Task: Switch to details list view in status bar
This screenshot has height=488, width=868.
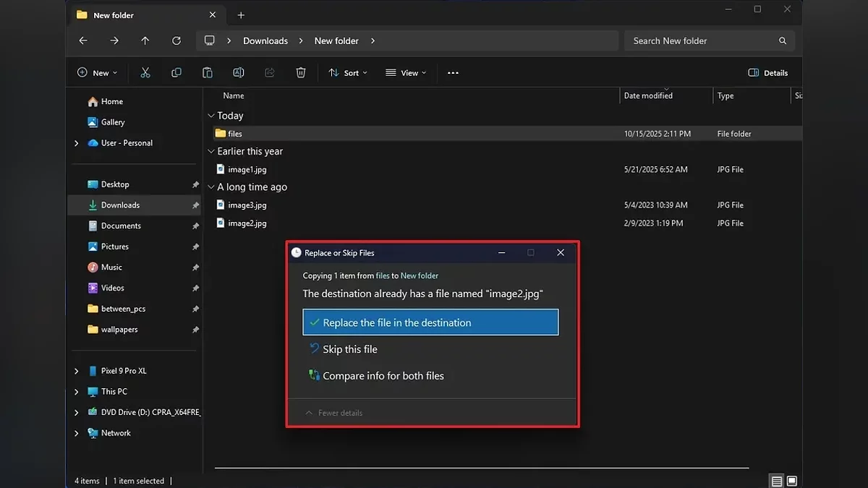Action: (x=776, y=481)
